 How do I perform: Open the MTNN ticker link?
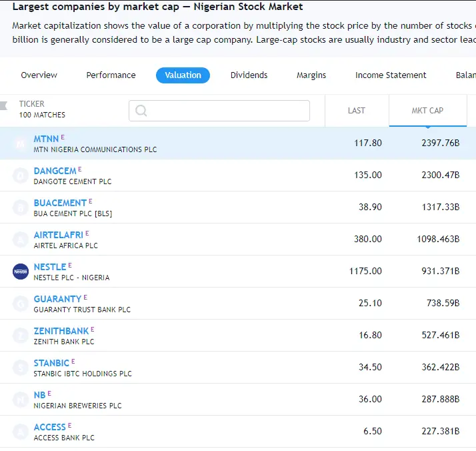click(x=46, y=139)
